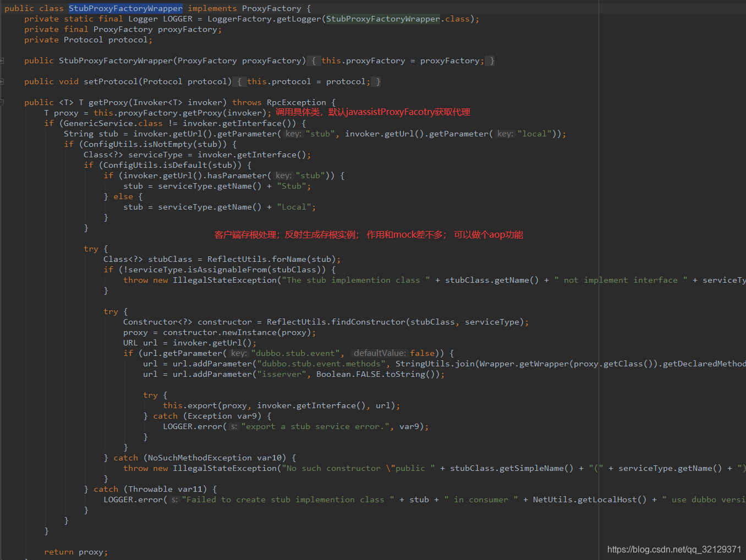Screen dimensions: 746x560
Task: Click 'catch (Exception var9)' clause
Action: click(207, 416)
